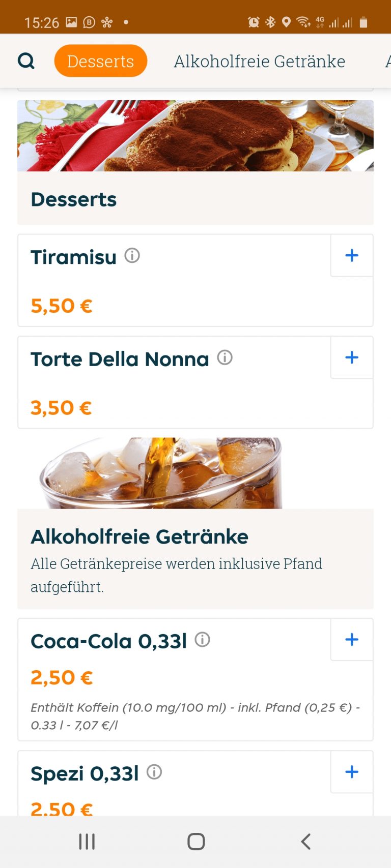Open Android recent apps button
Image resolution: width=391 pixels, height=868 pixels.
[x=87, y=842]
